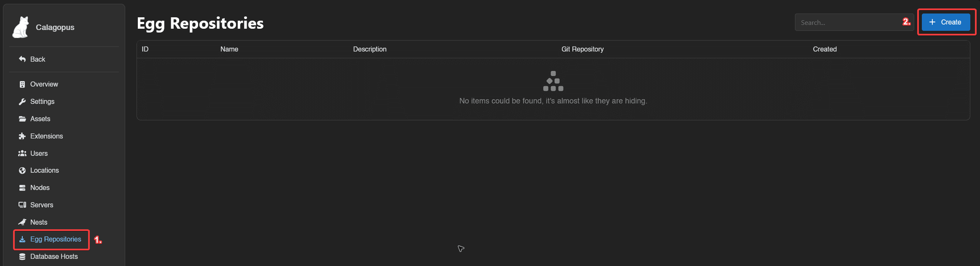Click the Egg Repositories download icon

coord(22,239)
